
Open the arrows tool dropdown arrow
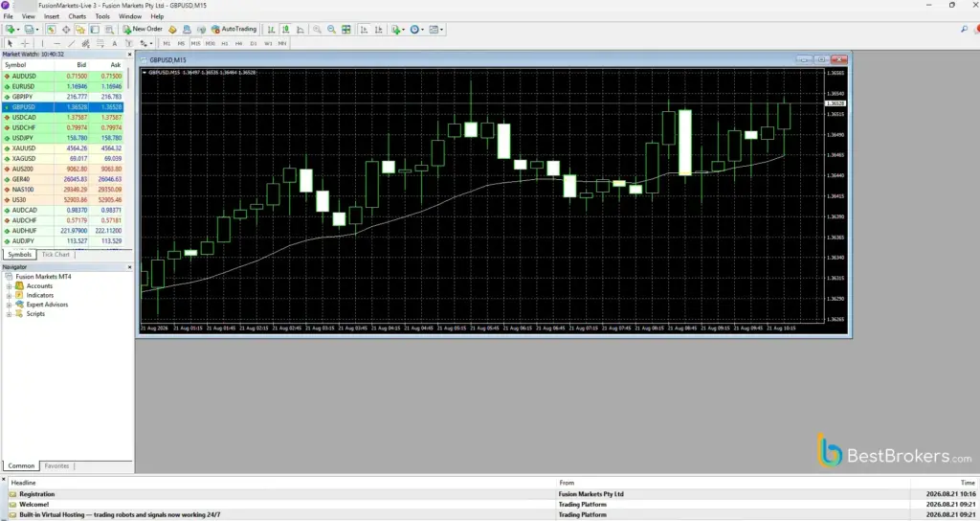point(151,44)
